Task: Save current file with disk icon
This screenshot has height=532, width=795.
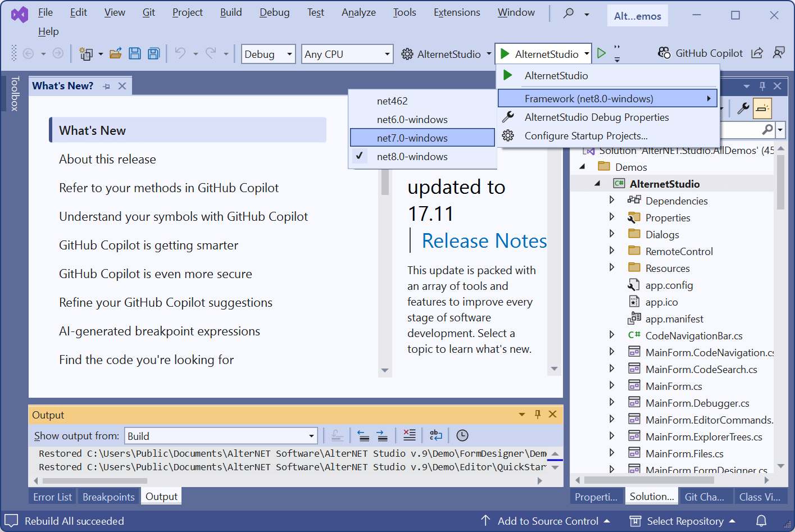Action: [x=135, y=53]
